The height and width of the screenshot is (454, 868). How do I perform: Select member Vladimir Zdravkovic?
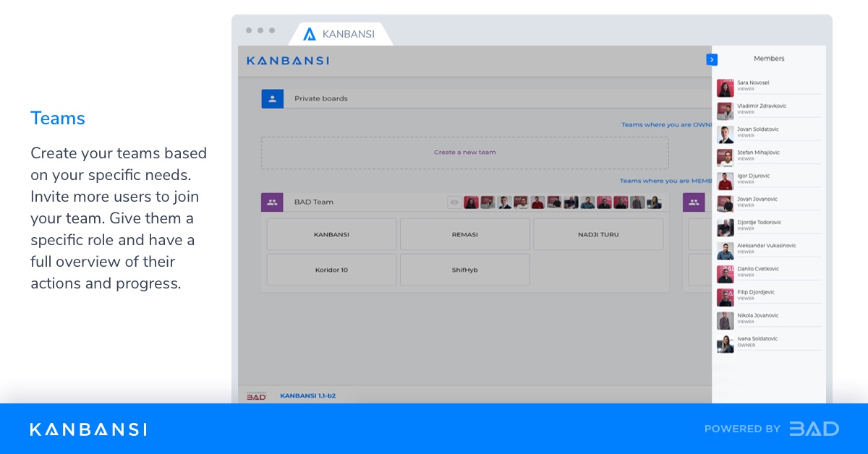point(769,109)
